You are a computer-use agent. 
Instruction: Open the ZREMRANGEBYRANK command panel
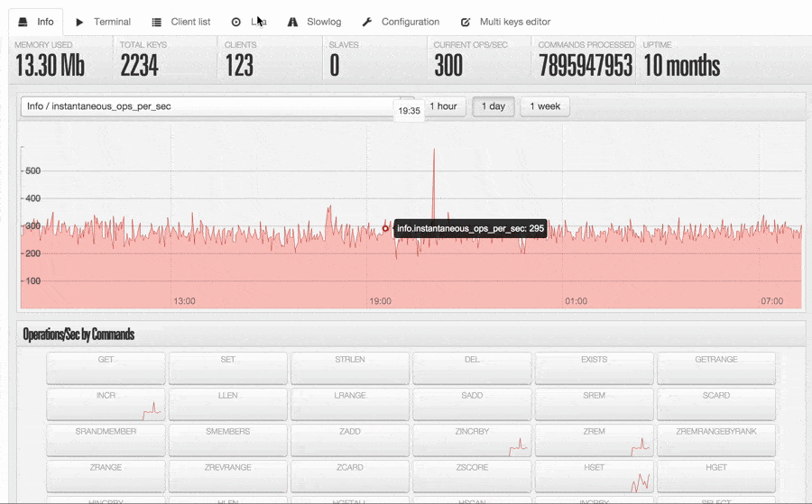(x=716, y=440)
